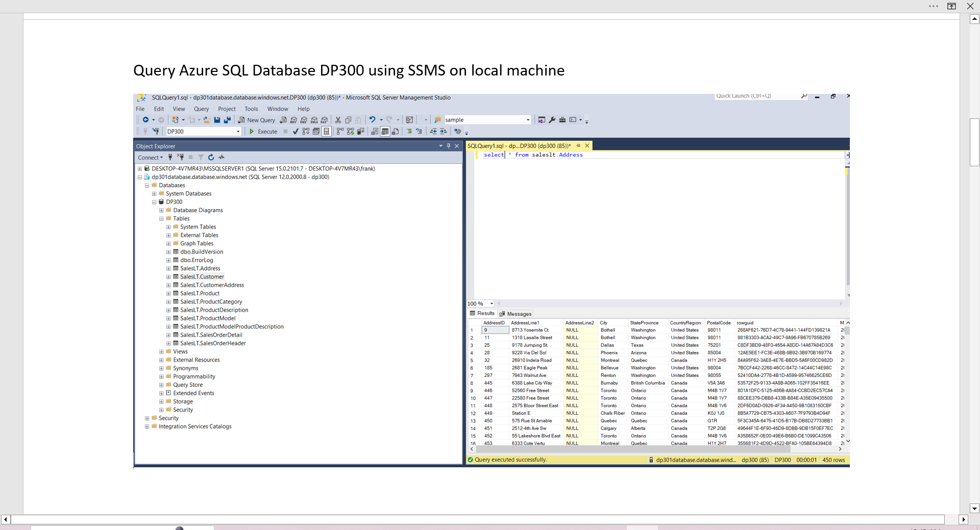Close the SQLQuery1.sql query tab
Viewport: 980px width, 530px height.
587,145
